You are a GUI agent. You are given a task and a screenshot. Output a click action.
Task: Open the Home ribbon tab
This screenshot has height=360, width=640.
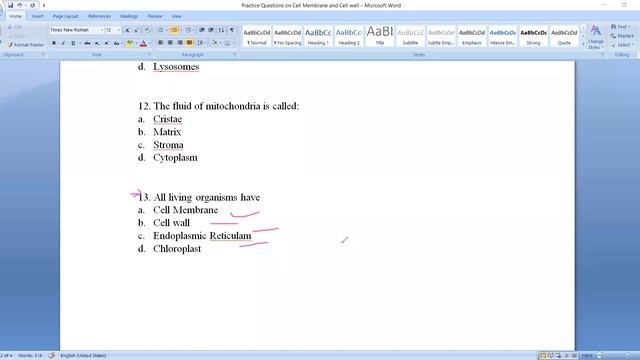point(16,16)
